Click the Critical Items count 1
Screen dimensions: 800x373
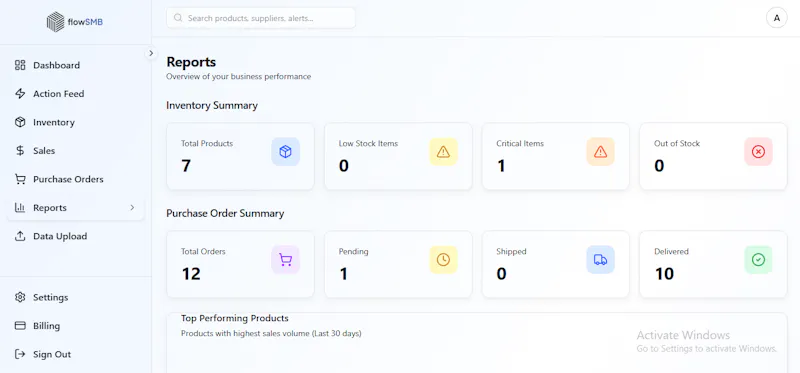click(x=501, y=166)
